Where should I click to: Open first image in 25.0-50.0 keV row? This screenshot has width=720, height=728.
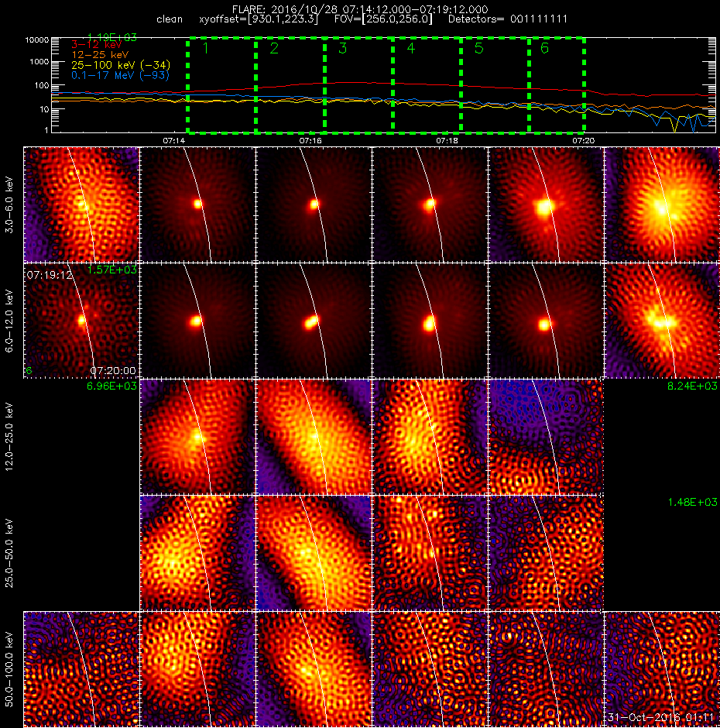pos(197,552)
